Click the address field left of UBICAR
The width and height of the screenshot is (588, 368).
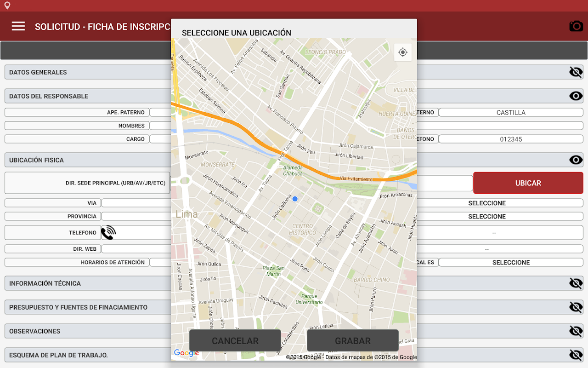pyautogui.click(x=445, y=183)
